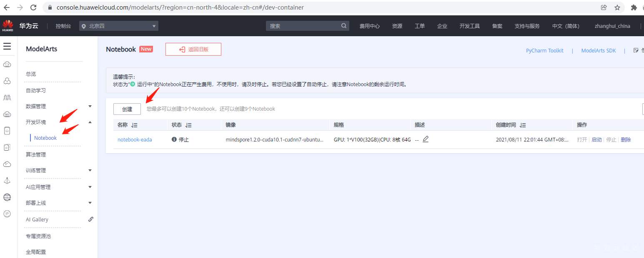Screen dimensions: 644x258
Task: Expand the AI应用管理 menu
Action: (90, 187)
